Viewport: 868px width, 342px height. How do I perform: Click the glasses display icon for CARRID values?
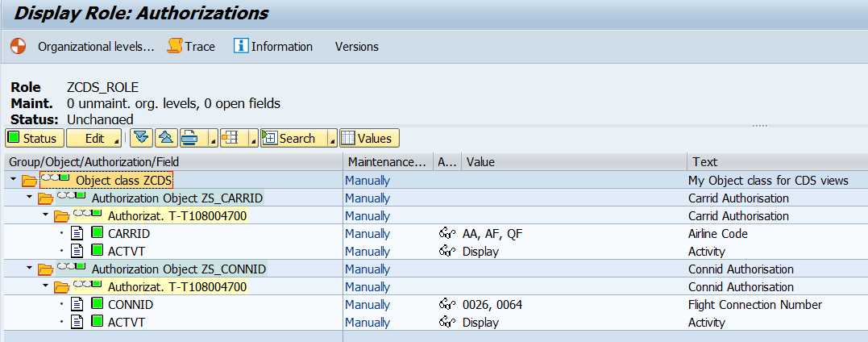click(x=447, y=234)
